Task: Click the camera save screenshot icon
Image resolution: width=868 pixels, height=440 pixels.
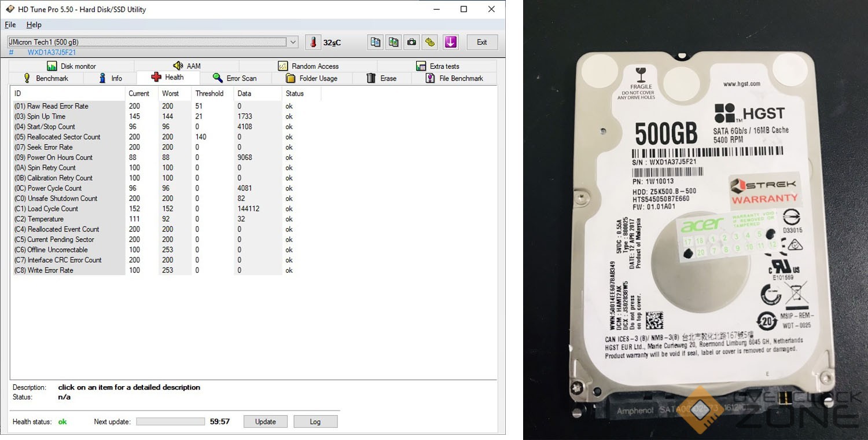Action: click(x=411, y=42)
